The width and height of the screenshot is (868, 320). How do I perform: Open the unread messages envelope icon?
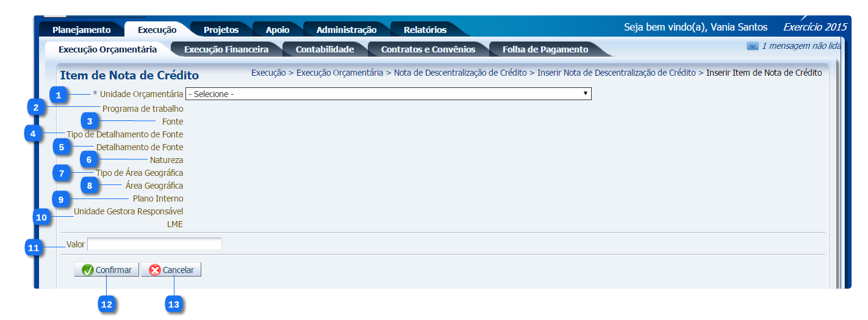pyautogui.click(x=752, y=46)
